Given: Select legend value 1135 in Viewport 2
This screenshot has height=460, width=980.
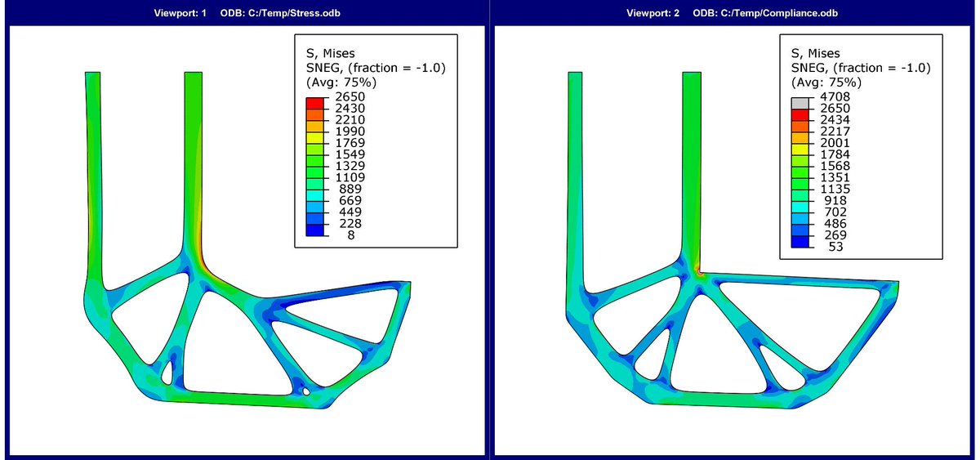Looking at the screenshot, I should pos(835,189).
